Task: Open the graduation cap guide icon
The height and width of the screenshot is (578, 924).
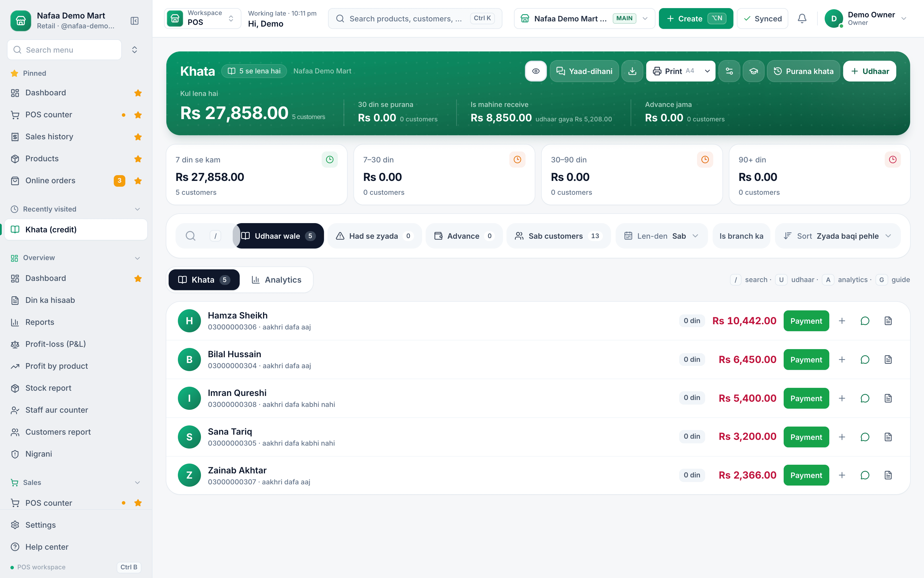Action: tap(753, 71)
